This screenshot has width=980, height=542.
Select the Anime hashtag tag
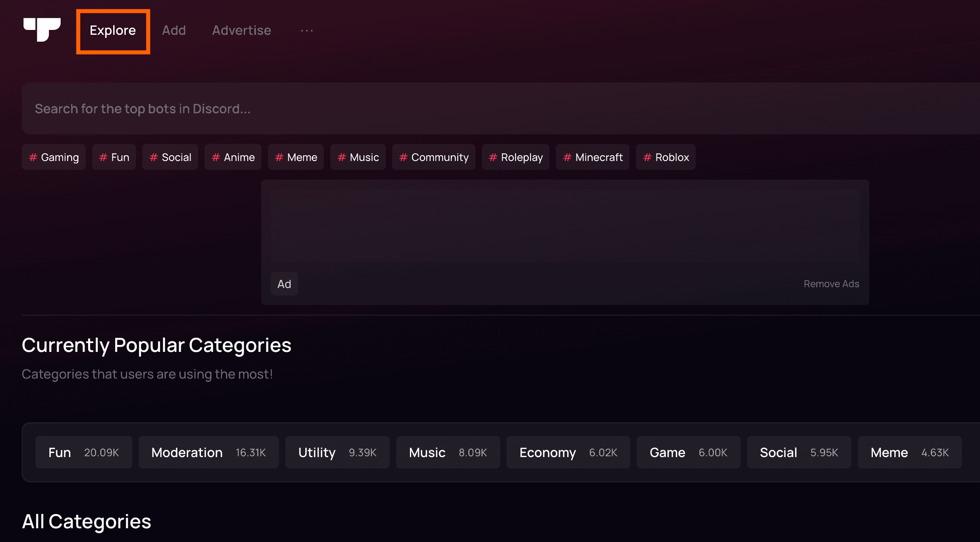point(233,157)
